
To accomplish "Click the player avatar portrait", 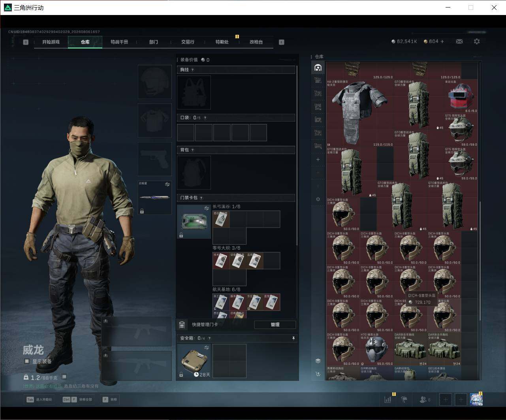I will tap(476, 399).
